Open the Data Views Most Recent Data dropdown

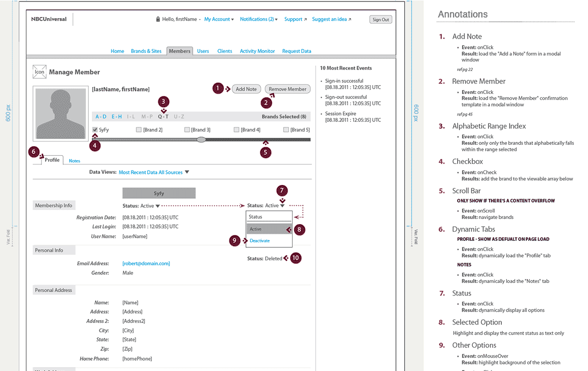pos(154,172)
